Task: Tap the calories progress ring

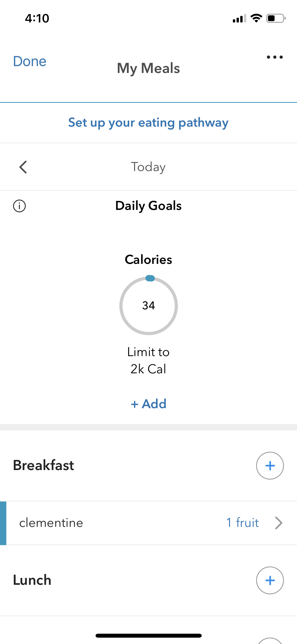Action: point(148,306)
